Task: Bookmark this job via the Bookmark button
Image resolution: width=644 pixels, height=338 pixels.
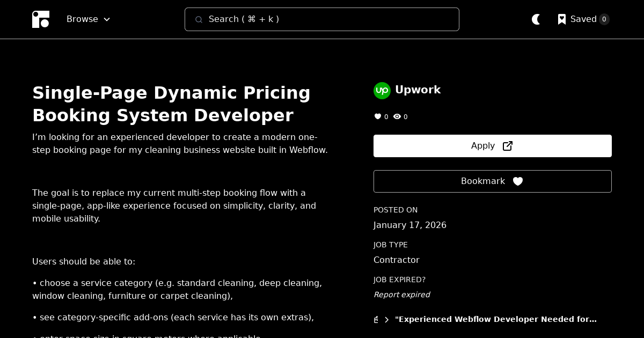Action: [492, 181]
